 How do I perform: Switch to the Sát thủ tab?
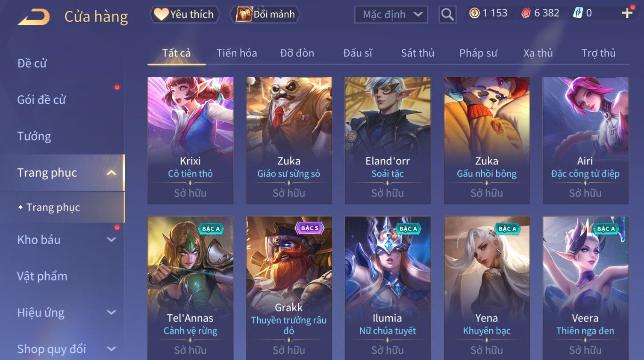coord(418,53)
